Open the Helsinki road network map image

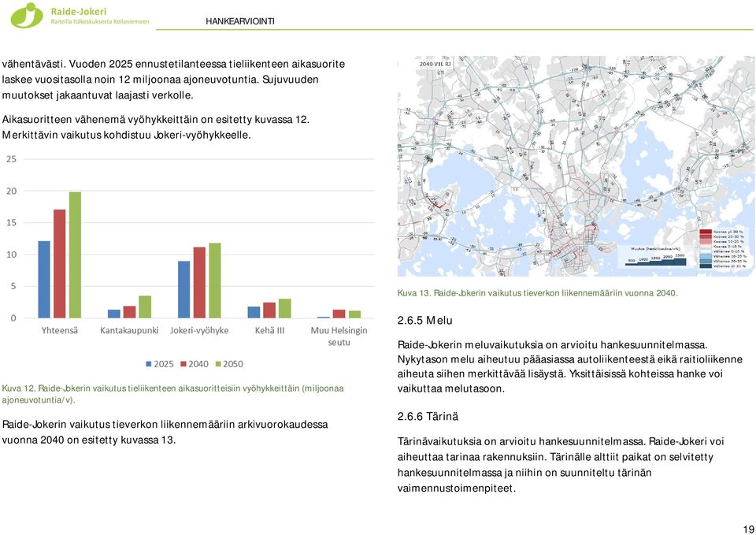point(575,166)
